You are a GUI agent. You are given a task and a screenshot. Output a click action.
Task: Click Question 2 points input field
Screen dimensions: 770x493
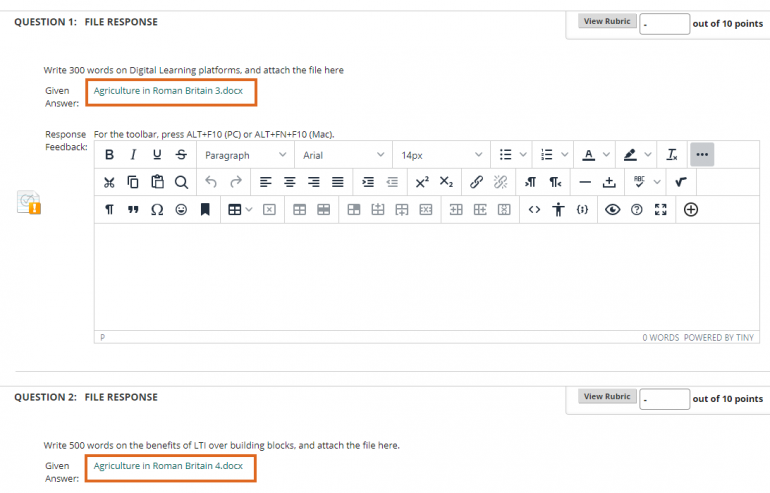664,399
